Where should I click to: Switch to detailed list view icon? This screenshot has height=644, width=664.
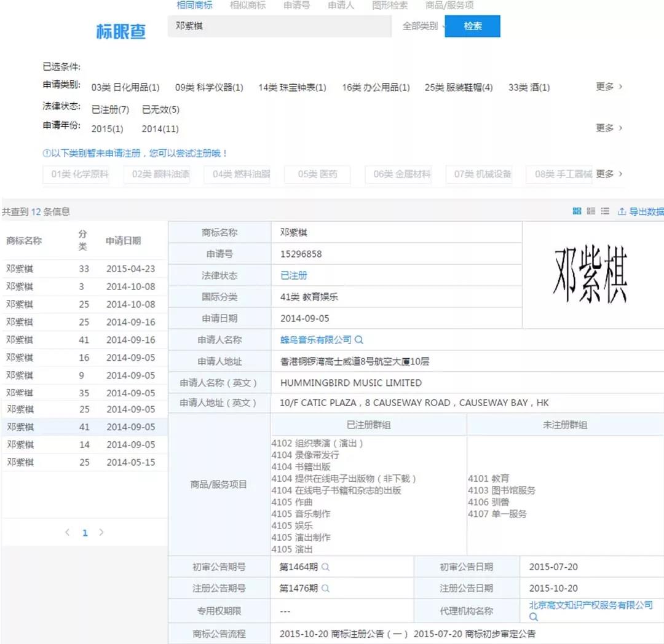[591, 211]
